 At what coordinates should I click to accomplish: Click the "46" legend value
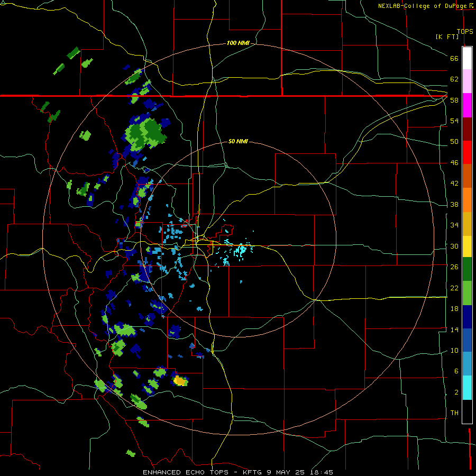[454, 163]
